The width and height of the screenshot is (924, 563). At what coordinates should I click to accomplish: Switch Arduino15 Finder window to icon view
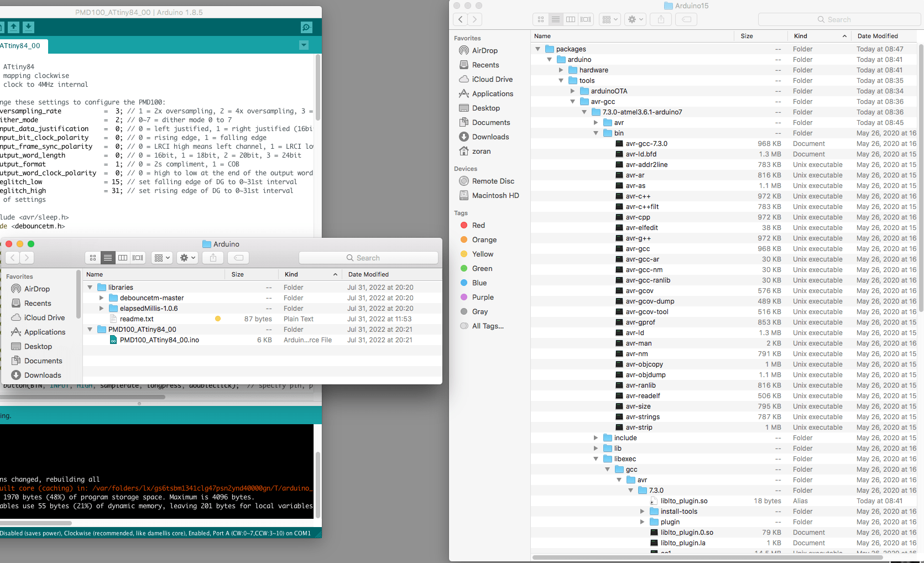tap(541, 19)
